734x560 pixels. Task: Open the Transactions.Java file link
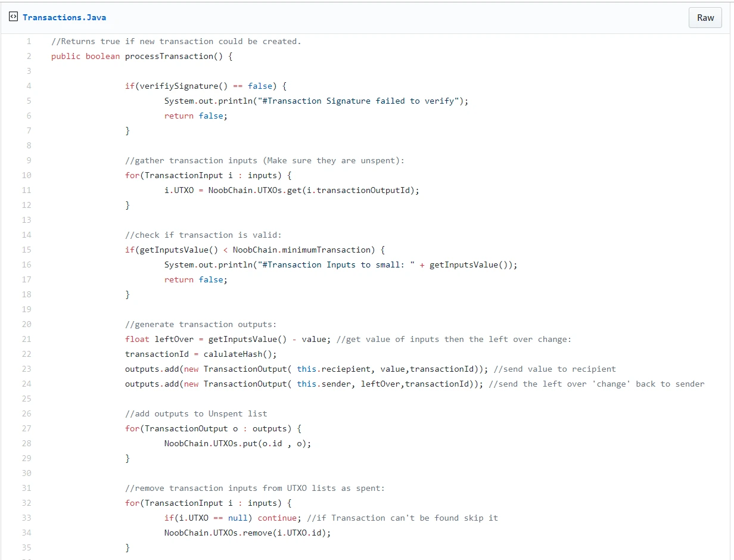pyautogui.click(x=64, y=17)
